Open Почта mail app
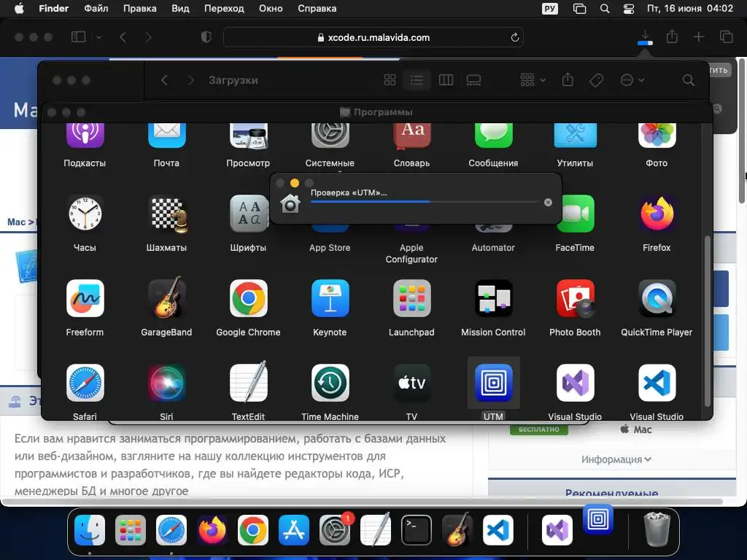 tap(166, 136)
